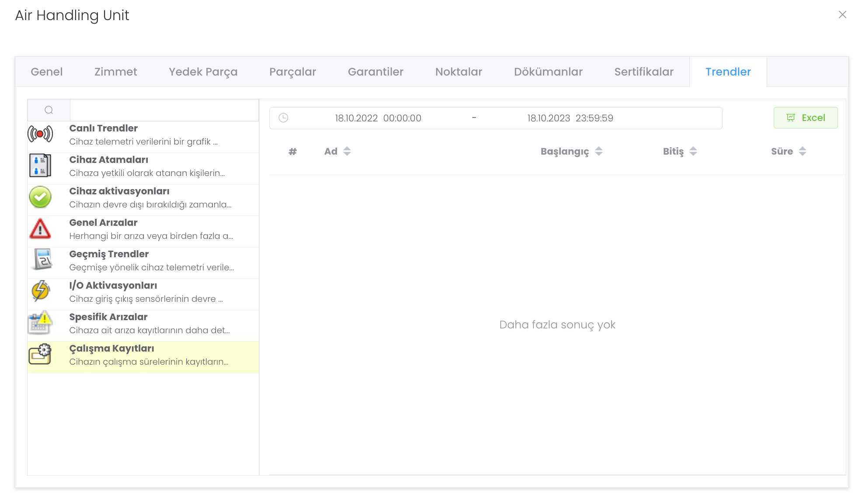Click the green checkmark Cihaz aktivasyonları icon

40,197
